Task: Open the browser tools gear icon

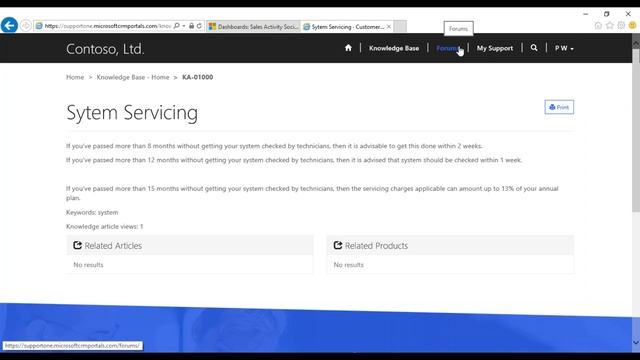Action: [x=621, y=25]
